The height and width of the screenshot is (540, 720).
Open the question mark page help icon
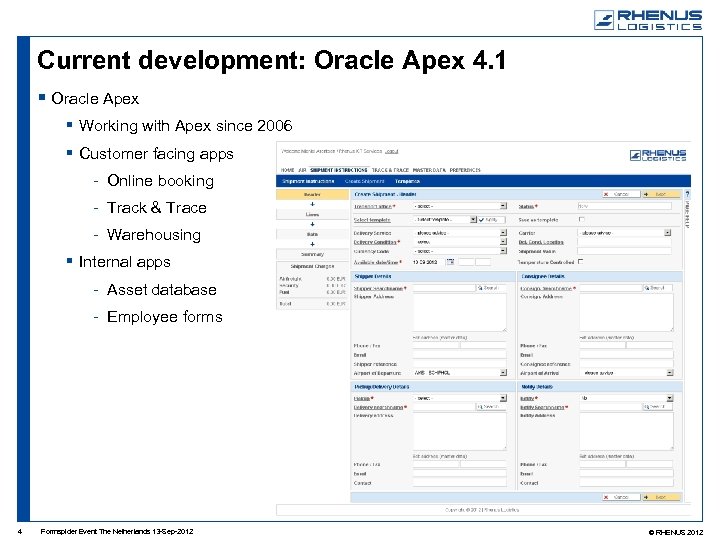[x=687, y=194]
